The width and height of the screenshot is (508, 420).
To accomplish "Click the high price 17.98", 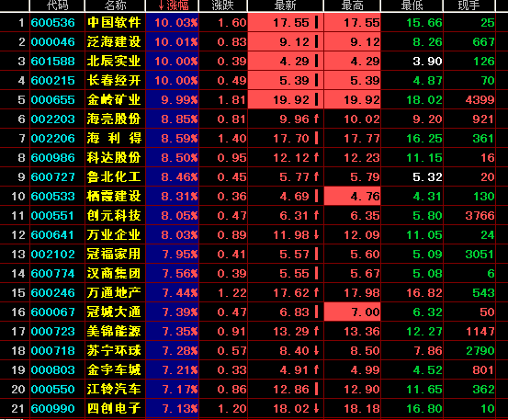I will [x=362, y=292].
